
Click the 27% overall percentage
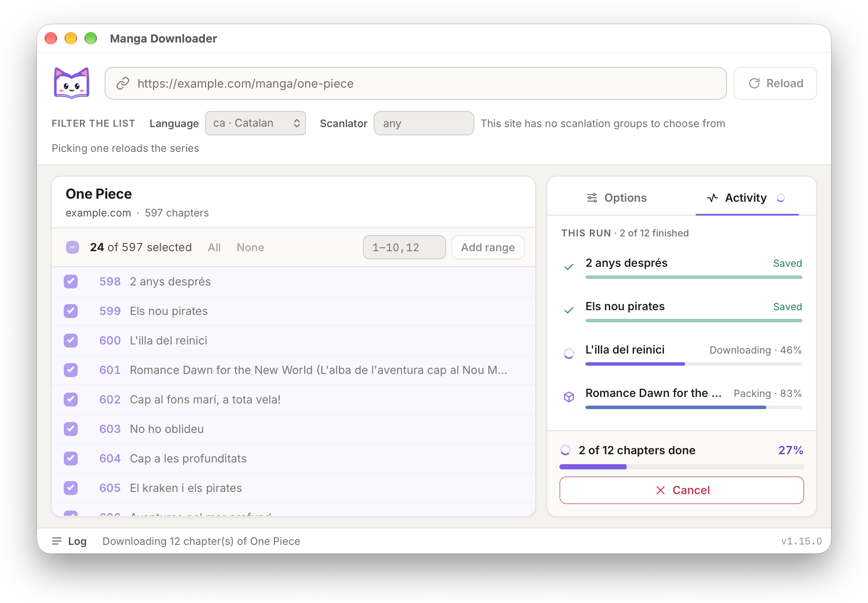[790, 450]
